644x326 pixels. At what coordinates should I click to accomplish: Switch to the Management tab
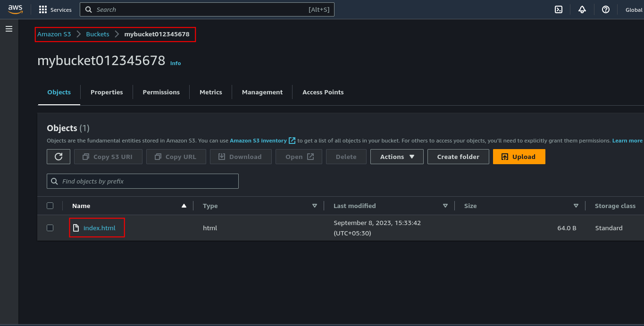click(262, 92)
